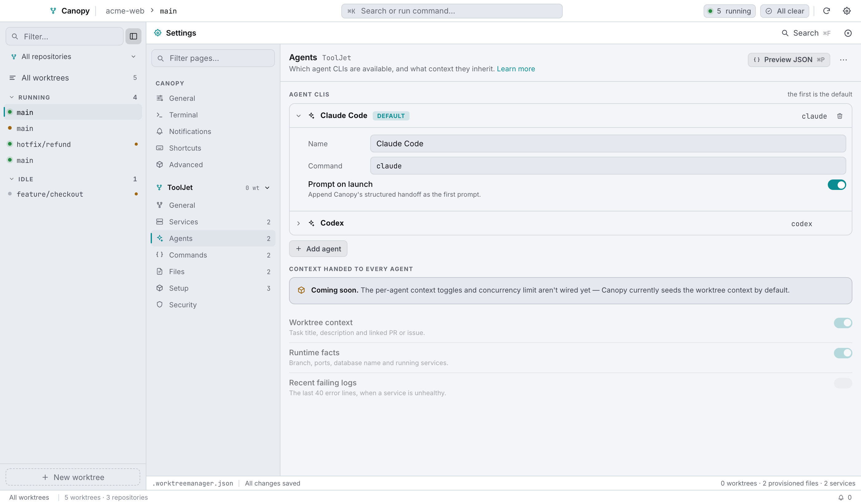Select the All worktrees row
Image resolution: width=861 pixels, height=504 pixels.
pos(73,78)
